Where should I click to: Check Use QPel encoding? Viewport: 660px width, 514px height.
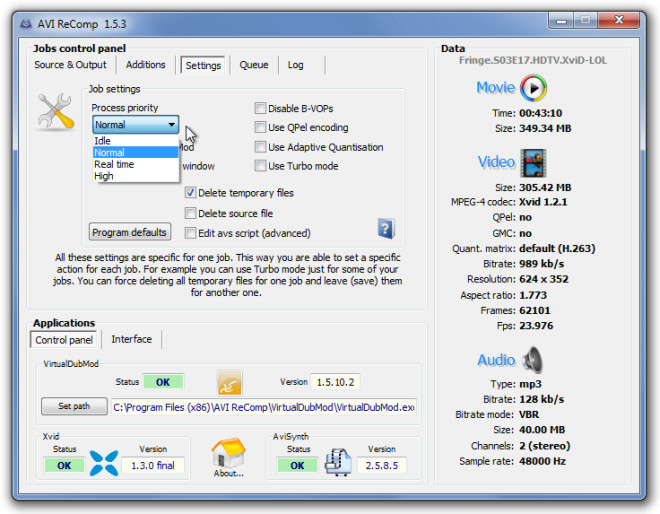pos(261,127)
